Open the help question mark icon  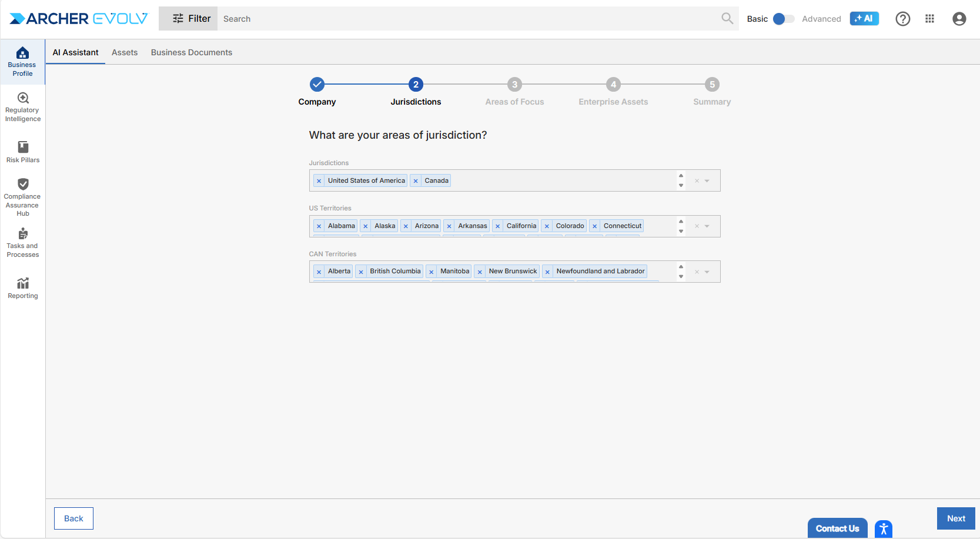[x=902, y=19]
